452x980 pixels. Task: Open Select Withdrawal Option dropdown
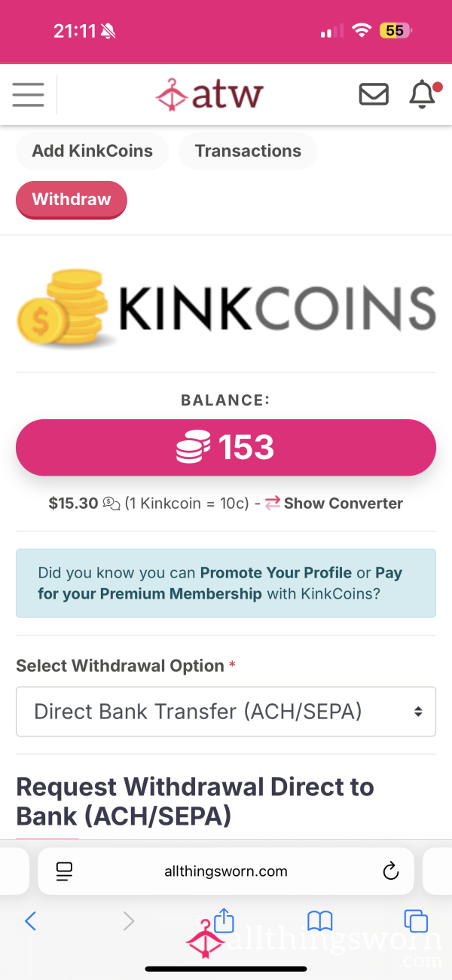226,711
